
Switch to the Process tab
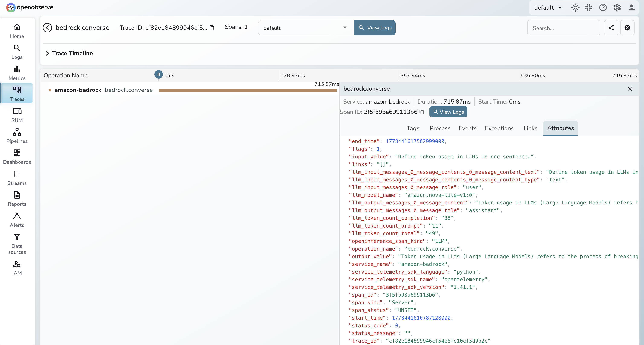(440, 128)
